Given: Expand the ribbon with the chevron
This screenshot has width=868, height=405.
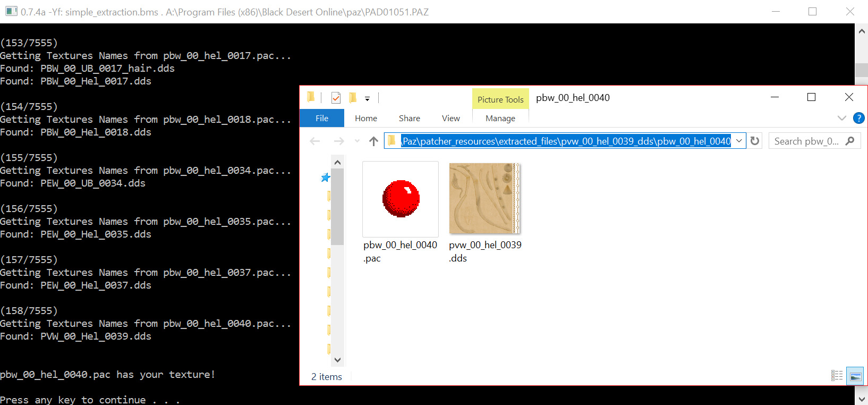Looking at the screenshot, I should 841,118.
